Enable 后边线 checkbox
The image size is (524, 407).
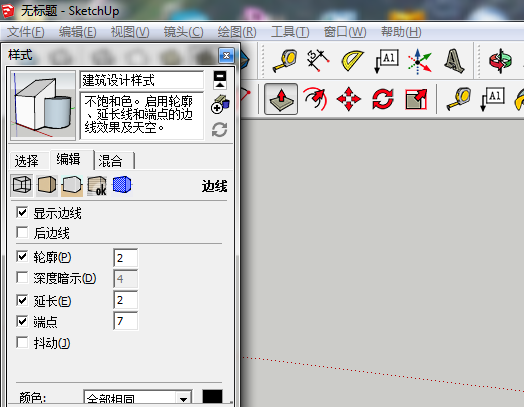click(22, 232)
